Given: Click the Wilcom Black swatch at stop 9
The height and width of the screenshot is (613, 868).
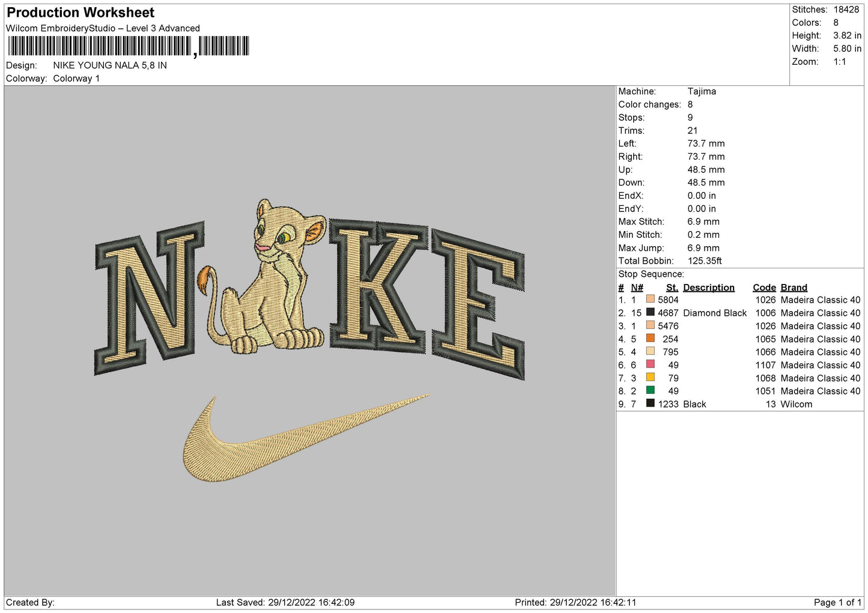Looking at the screenshot, I should (650, 403).
